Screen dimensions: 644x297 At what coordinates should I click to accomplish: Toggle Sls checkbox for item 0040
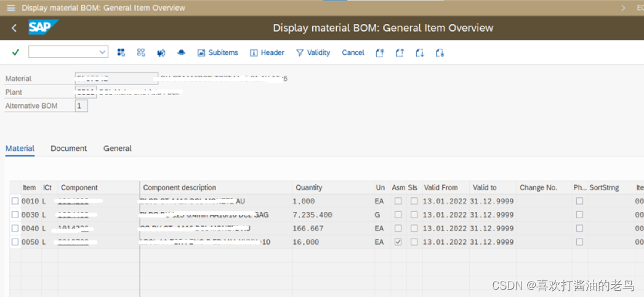414,228
